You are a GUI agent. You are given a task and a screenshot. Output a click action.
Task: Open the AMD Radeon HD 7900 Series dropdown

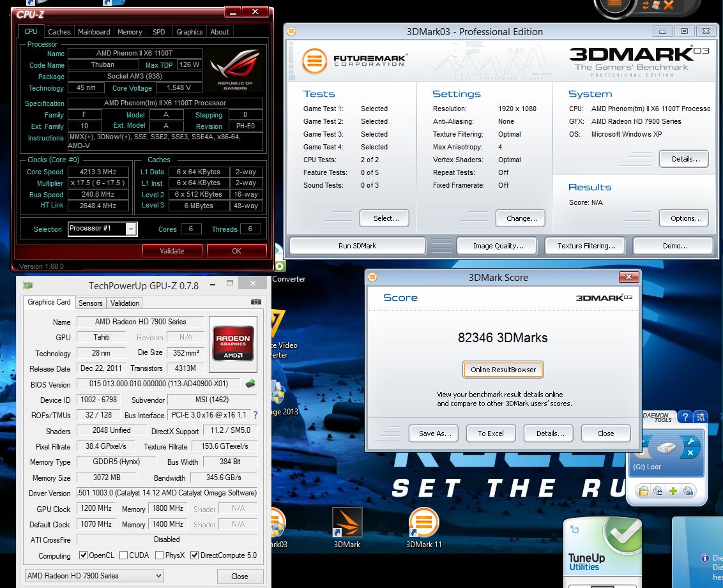[x=94, y=576]
